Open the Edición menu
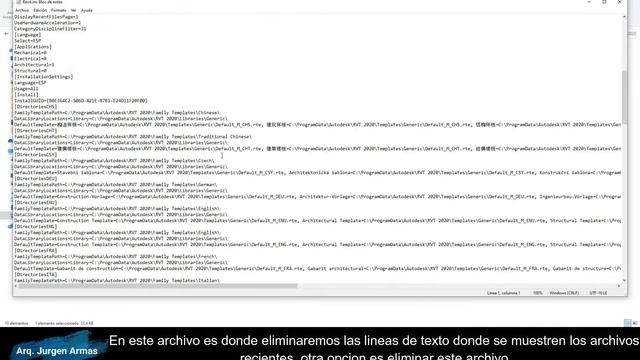Image resolution: width=640 pixels, height=360 pixels. (x=40, y=10)
